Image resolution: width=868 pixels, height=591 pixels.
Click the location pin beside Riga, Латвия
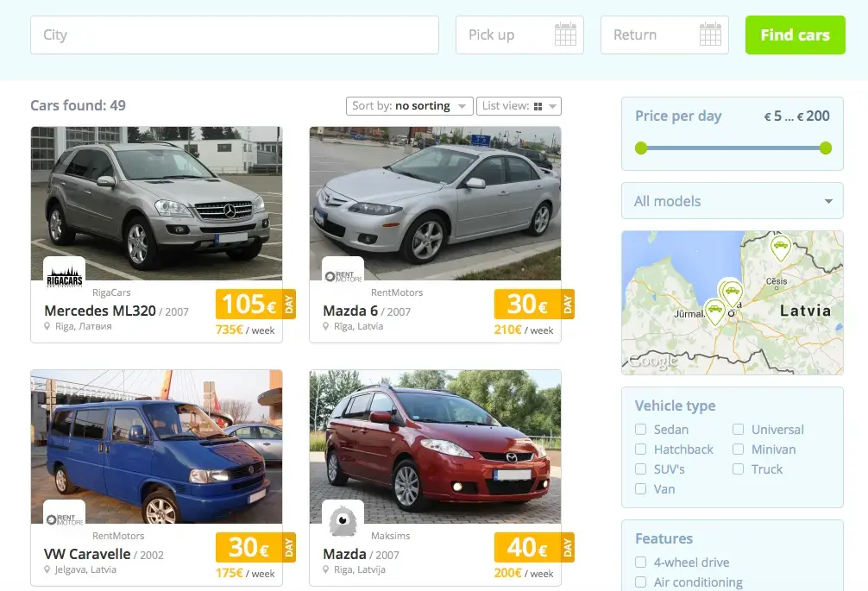pyautogui.click(x=47, y=326)
